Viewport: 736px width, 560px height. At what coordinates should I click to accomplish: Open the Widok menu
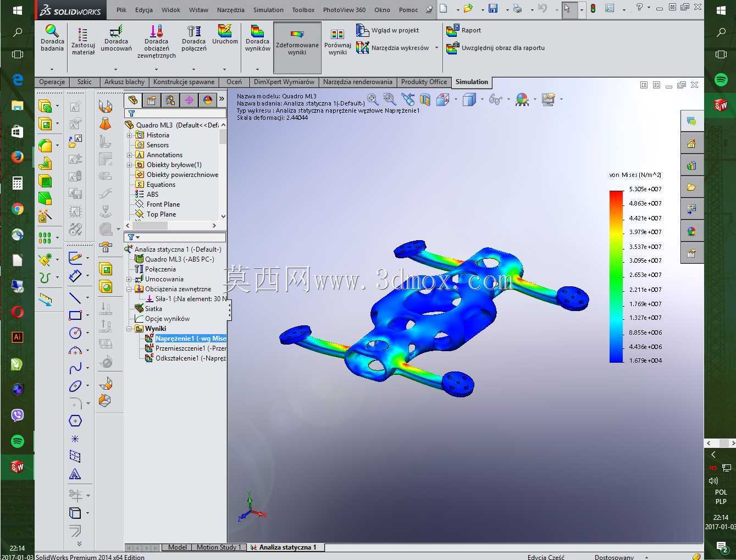pos(171,10)
